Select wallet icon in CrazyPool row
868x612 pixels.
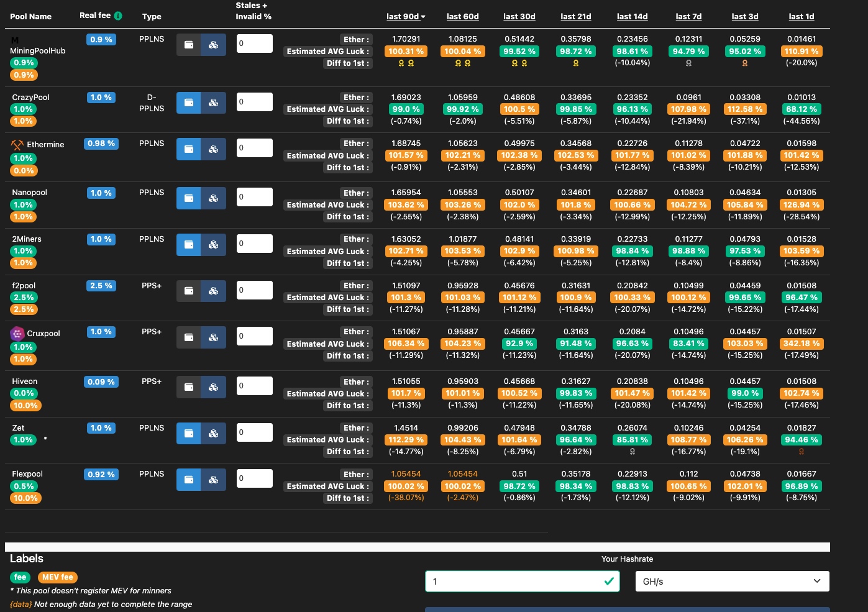pyautogui.click(x=189, y=103)
